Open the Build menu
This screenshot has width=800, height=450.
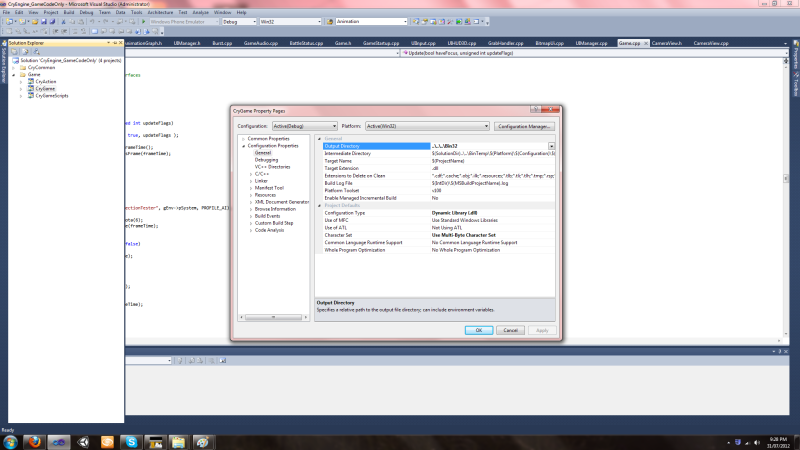tap(69, 12)
